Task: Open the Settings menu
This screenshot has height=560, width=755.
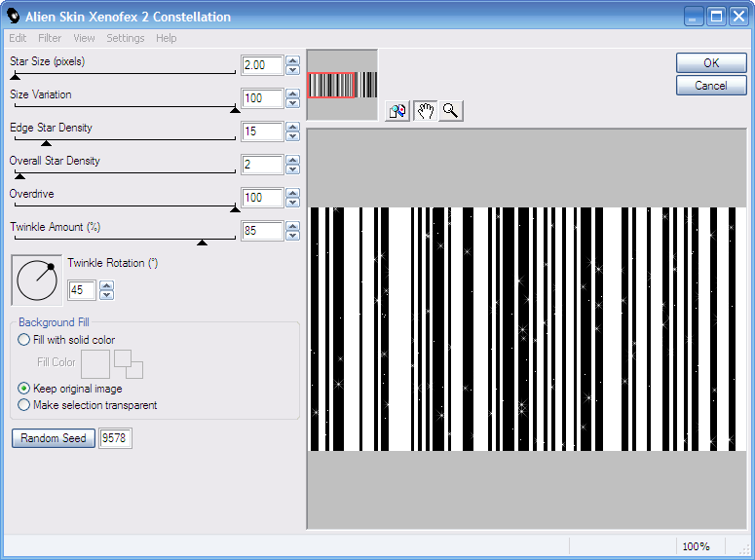Action: [125, 38]
